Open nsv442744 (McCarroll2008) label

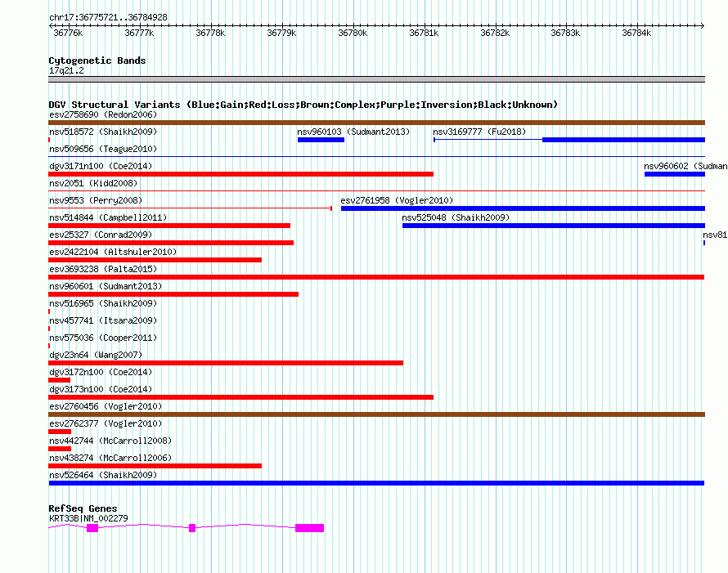point(110,441)
